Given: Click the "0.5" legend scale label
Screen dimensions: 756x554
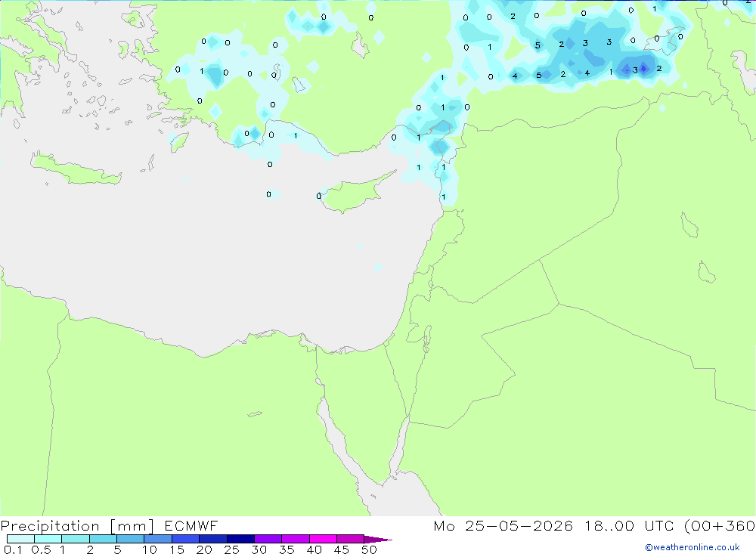Looking at the screenshot, I should (41, 549).
